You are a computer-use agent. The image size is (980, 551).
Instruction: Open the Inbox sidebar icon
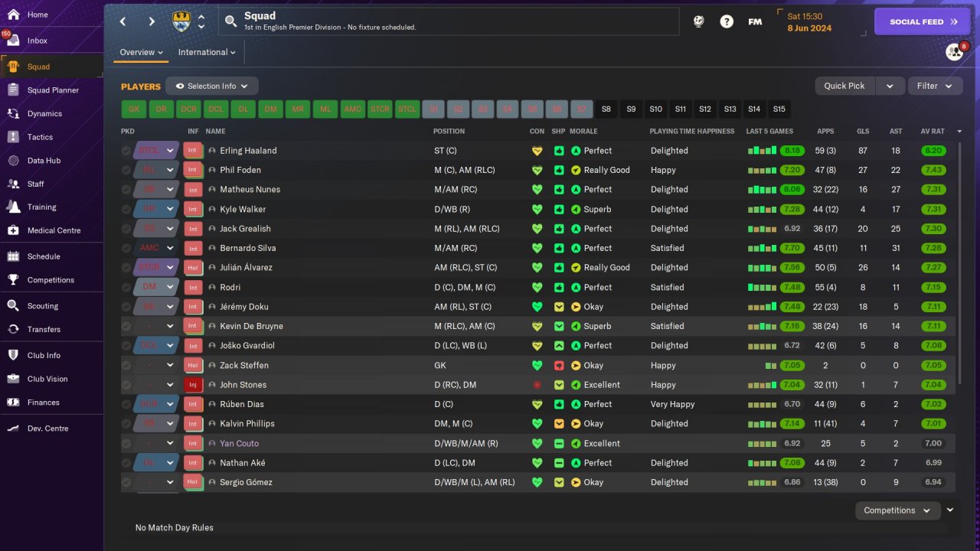[13, 41]
